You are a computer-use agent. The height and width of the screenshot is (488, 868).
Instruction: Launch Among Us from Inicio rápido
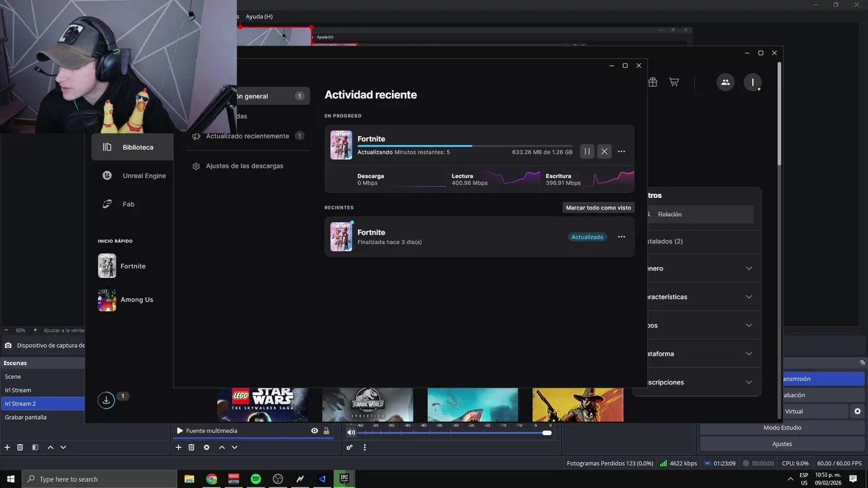(x=126, y=300)
